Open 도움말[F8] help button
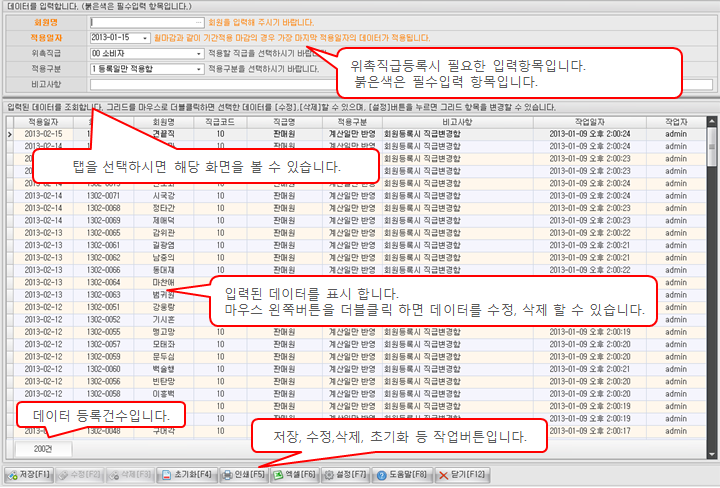Screen dimensions: 720x488 [x=401, y=475]
